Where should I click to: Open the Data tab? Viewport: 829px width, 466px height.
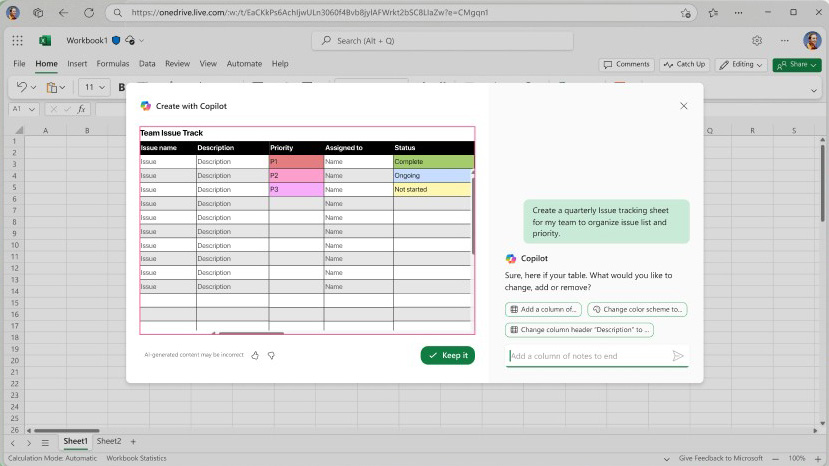click(x=147, y=63)
